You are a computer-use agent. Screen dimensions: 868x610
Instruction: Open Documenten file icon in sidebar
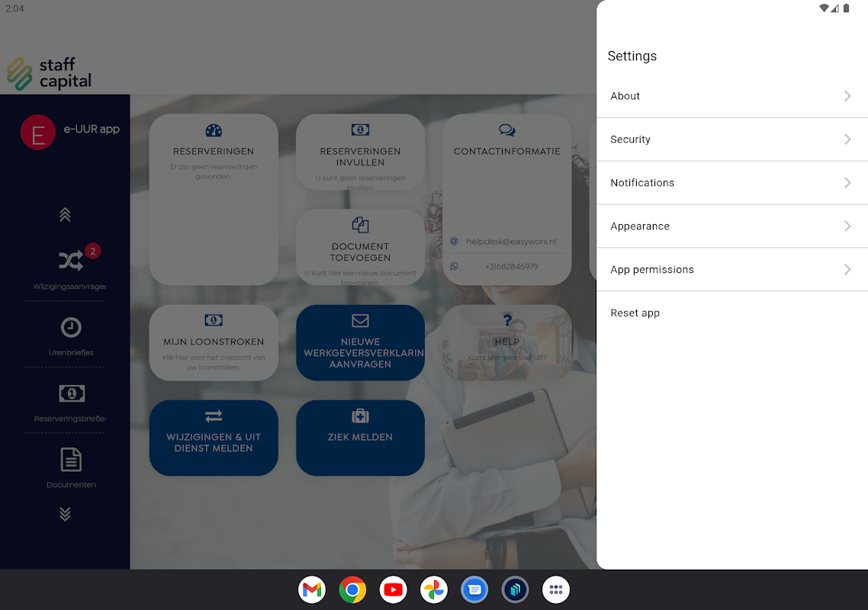(71, 460)
